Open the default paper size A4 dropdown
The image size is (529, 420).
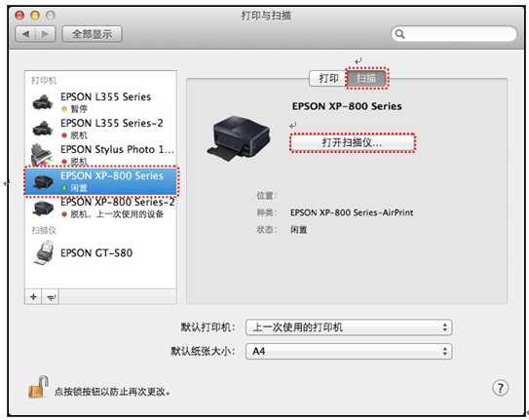[x=349, y=351]
